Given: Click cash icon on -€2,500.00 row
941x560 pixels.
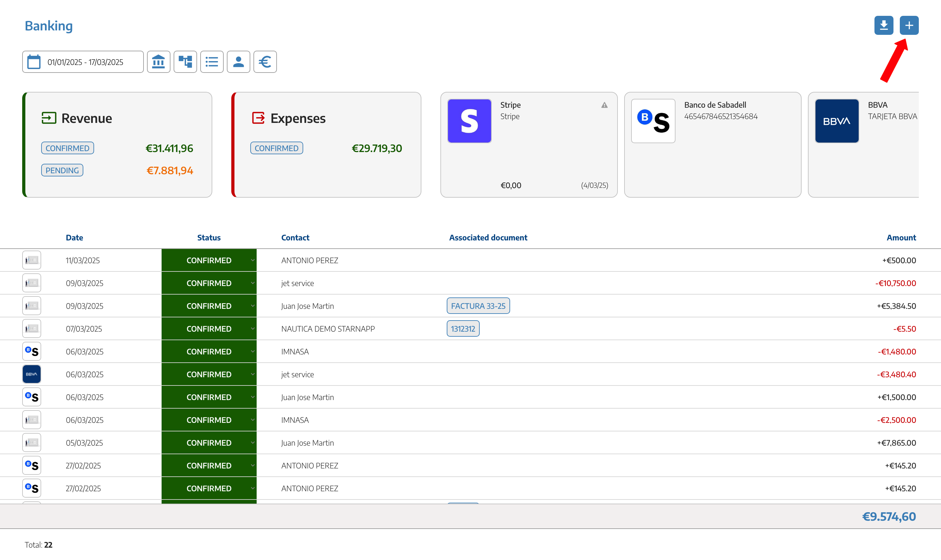Looking at the screenshot, I should [x=32, y=420].
